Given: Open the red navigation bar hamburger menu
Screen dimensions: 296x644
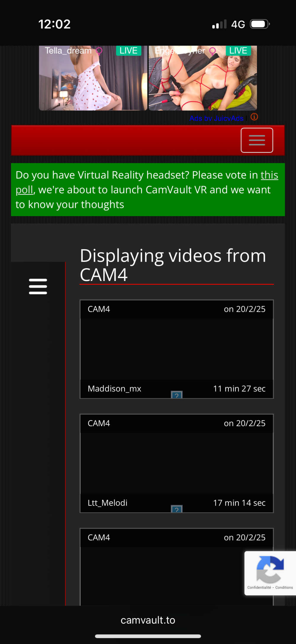Looking at the screenshot, I should [x=257, y=140].
